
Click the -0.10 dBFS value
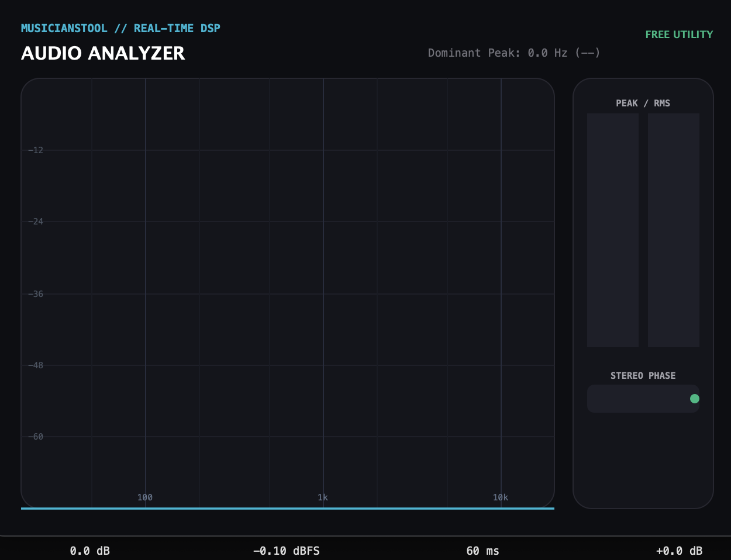coord(287,551)
